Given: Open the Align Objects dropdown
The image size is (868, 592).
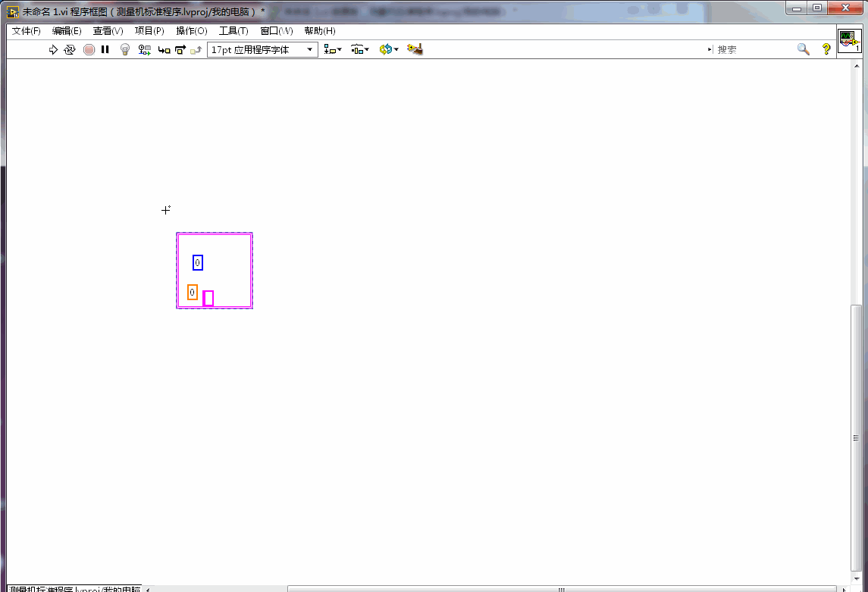Looking at the screenshot, I should (333, 50).
